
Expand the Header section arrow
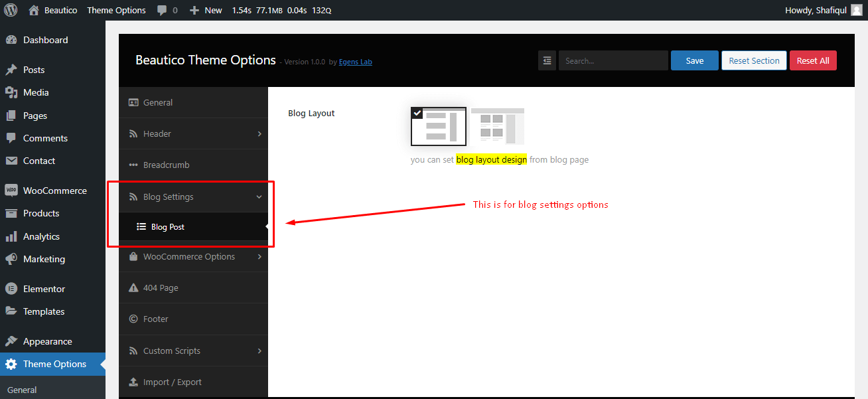click(259, 133)
